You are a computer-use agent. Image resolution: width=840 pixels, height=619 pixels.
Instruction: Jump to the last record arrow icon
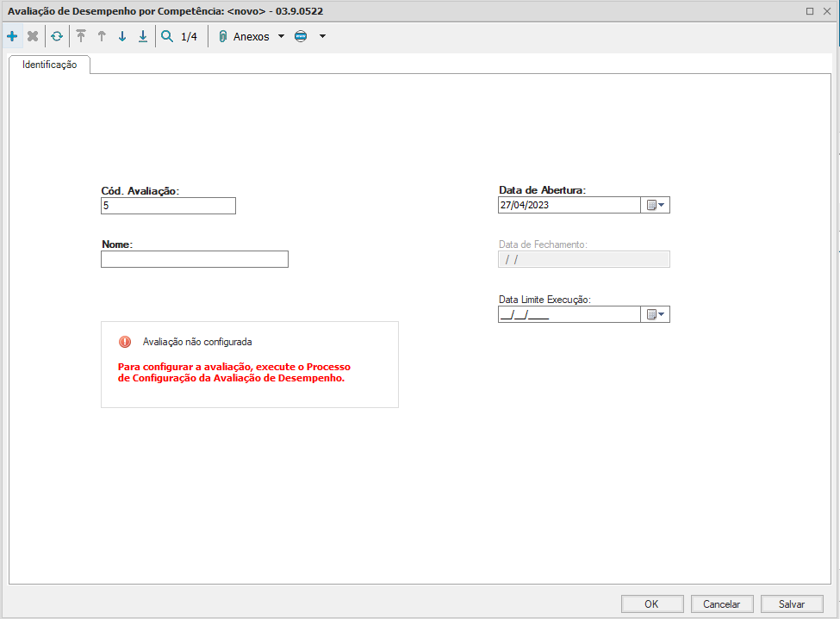[x=143, y=37]
